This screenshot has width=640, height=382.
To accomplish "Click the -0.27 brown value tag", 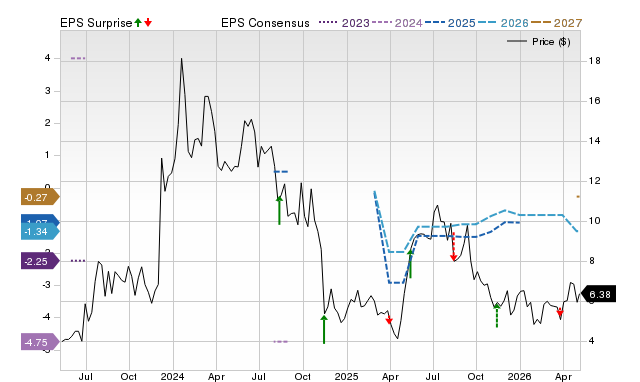I will [x=40, y=198].
